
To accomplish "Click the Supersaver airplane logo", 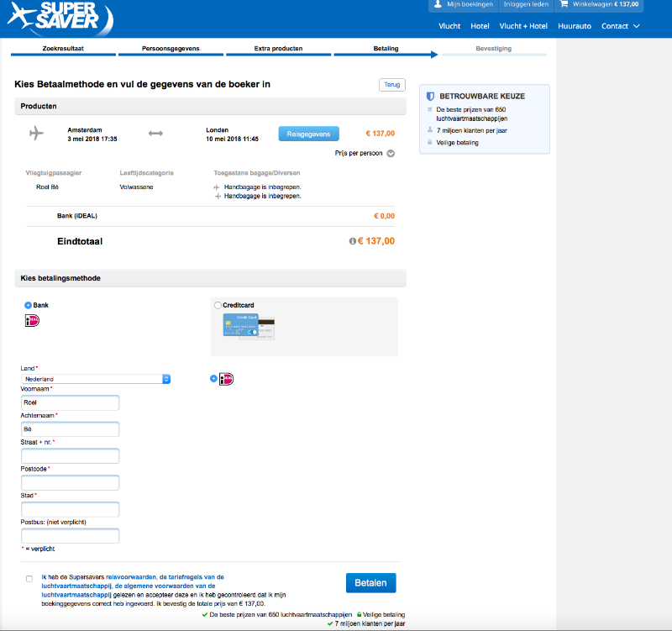I will click(x=54, y=18).
